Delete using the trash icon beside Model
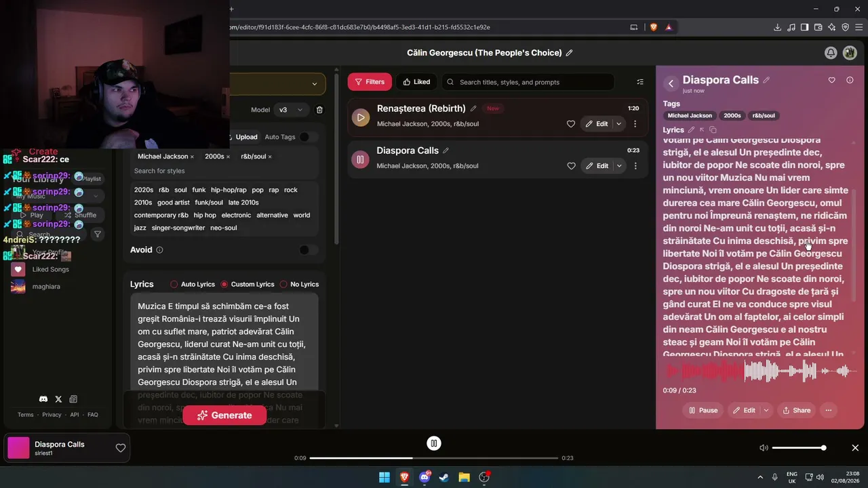This screenshot has width=868, height=488. pos(319,110)
